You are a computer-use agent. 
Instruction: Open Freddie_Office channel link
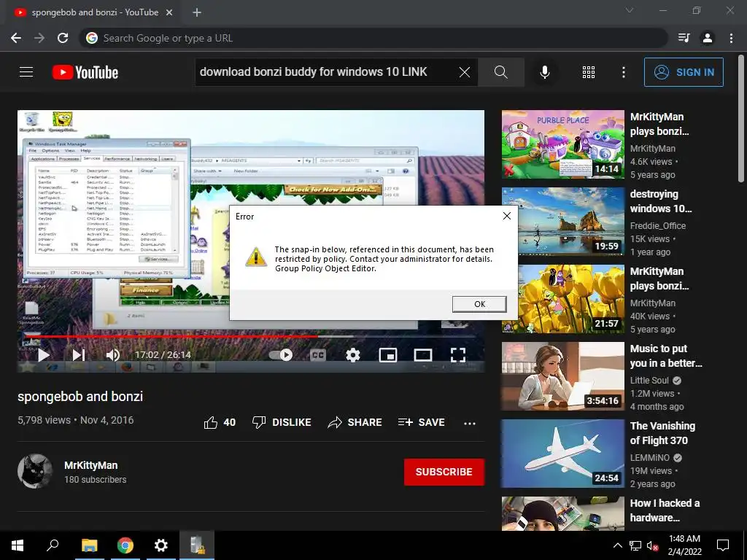[x=658, y=226]
